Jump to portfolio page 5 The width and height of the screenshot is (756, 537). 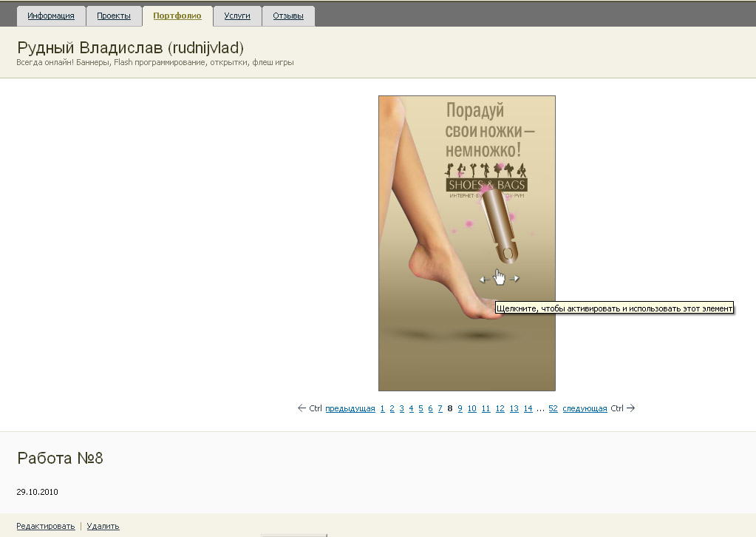click(421, 408)
